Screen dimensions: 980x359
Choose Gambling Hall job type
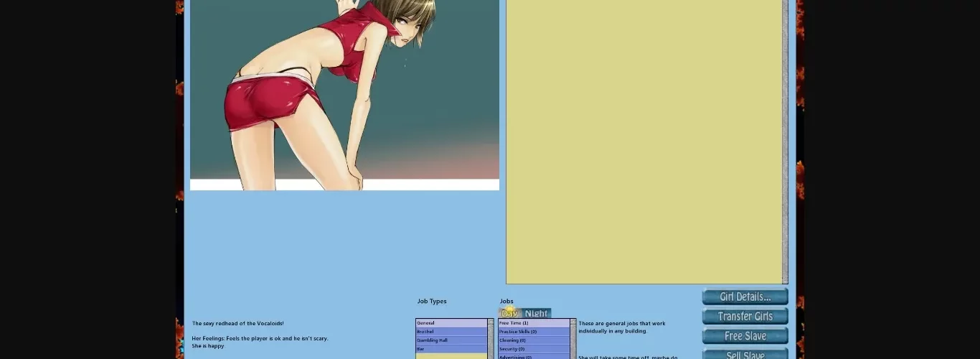[451, 340]
